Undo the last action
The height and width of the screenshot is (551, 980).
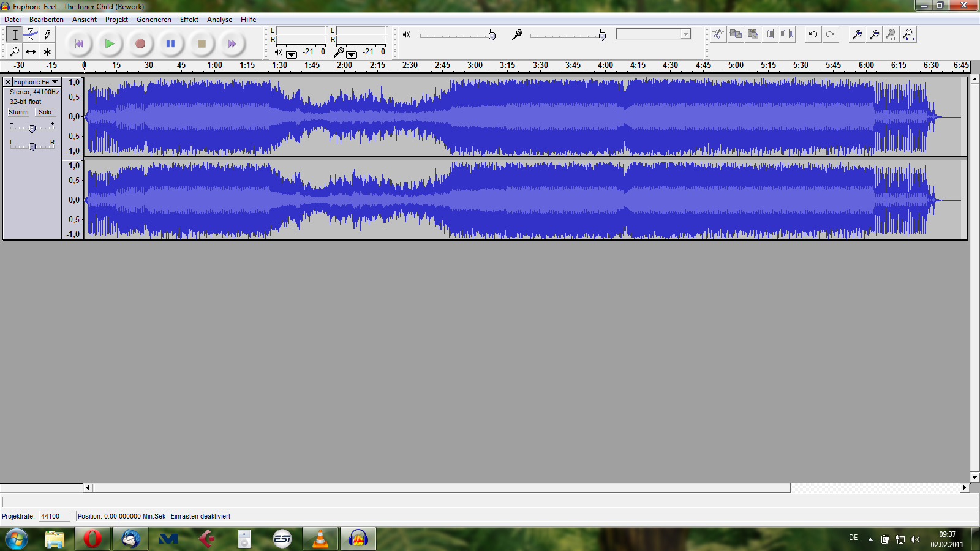click(813, 34)
